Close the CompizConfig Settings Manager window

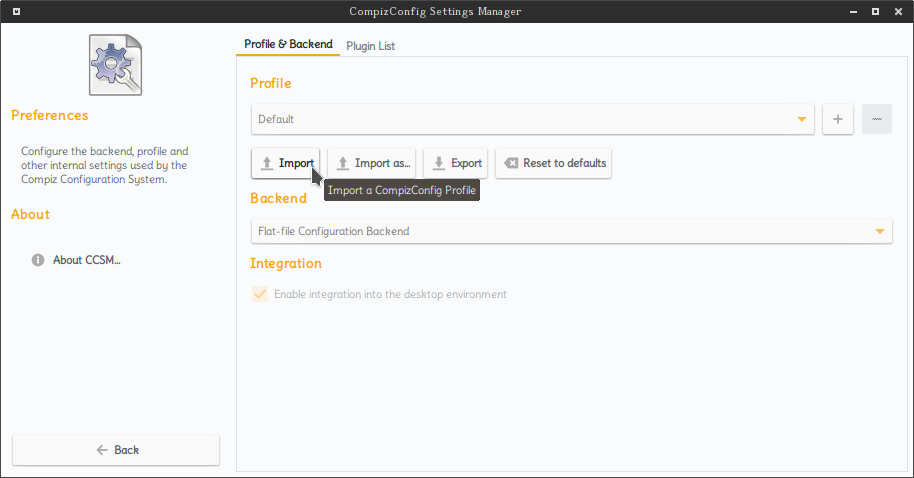pyautogui.click(x=898, y=12)
